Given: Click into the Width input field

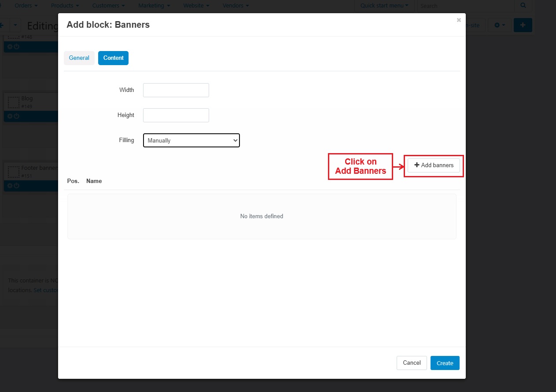Looking at the screenshot, I should [176, 90].
